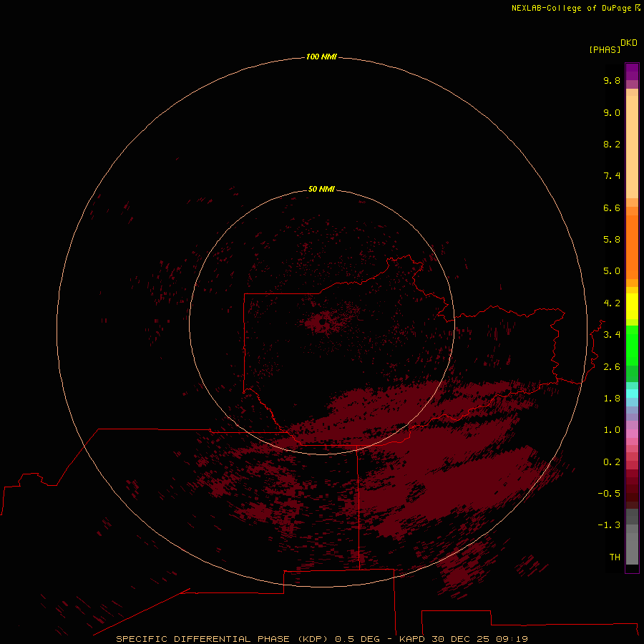644x644 pixels.
Task: Click the SPECIFIC DIFFERENTIAL PHASE (KDP) caption
Action: (x=222, y=639)
